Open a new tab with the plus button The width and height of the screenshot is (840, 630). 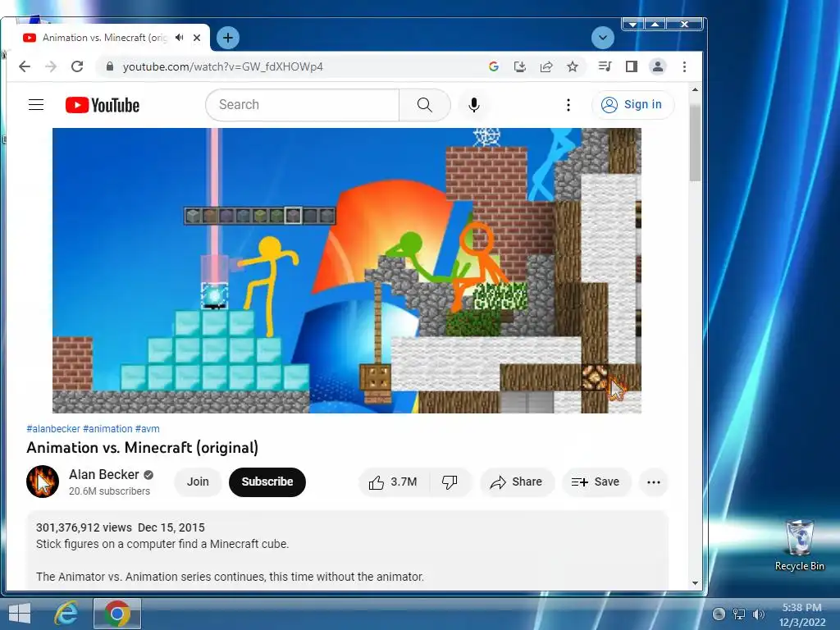[x=228, y=38]
